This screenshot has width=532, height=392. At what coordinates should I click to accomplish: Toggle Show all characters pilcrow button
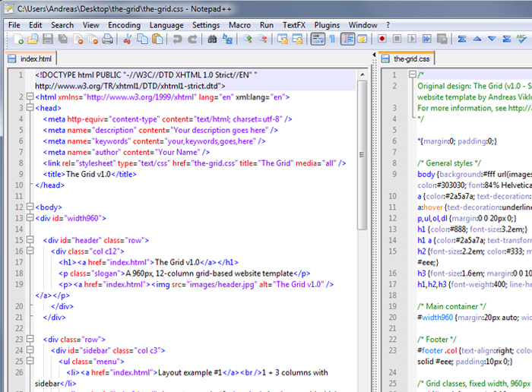tap(332, 39)
